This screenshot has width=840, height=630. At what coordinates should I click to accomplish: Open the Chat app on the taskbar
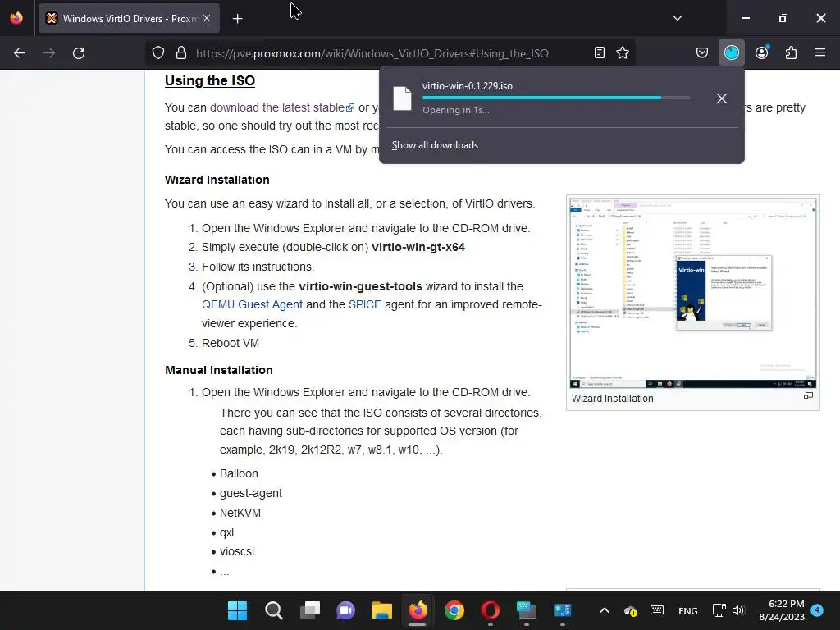pos(345,610)
